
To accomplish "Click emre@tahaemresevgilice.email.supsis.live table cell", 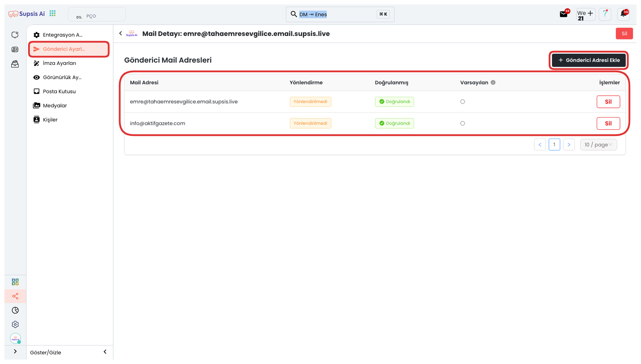I will pos(184,102).
